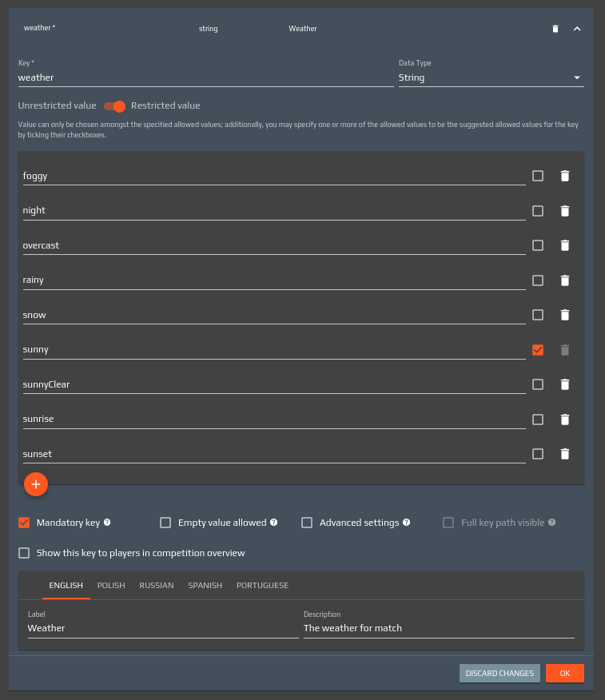Tick the Advanced settings checkbox

coord(307,523)
